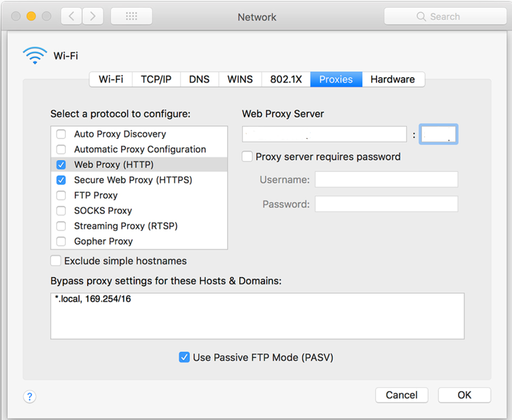This screenshot has height=420, width=512.
Task: Disable Web Proxy (HTTP)
Action: [x=61, y=164]
